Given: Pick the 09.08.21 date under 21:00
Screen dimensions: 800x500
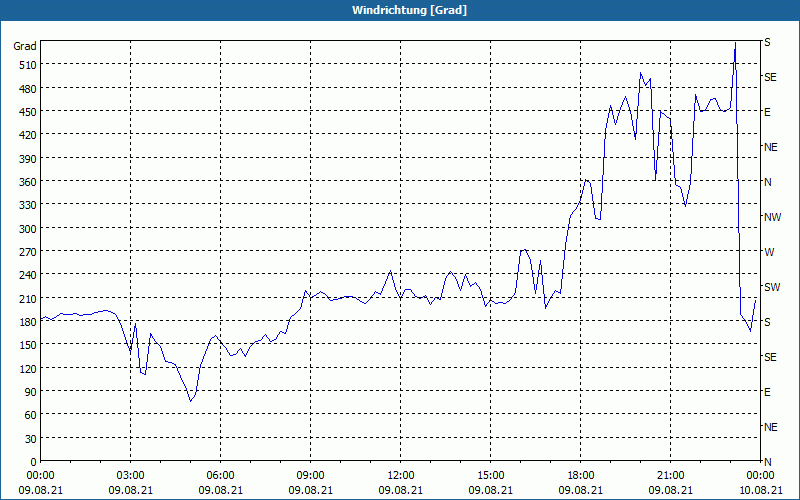Looking at the screenshot, I should [x=670, y=490].
